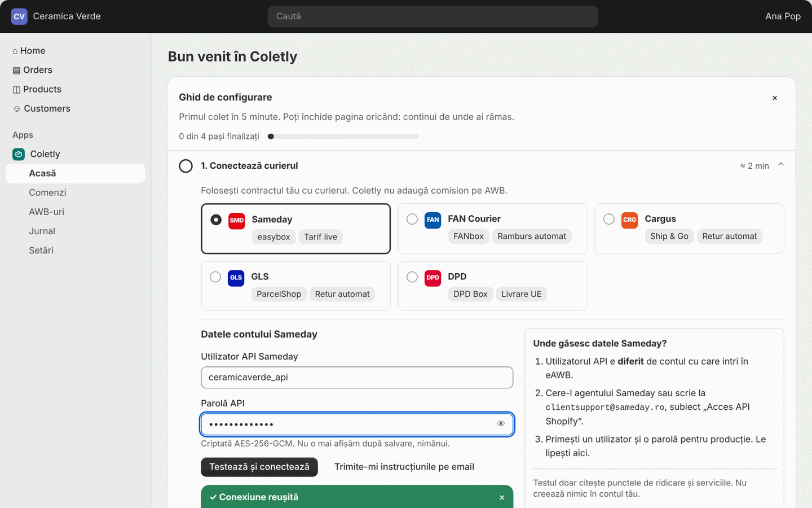Screen dimensions: 812x508
Task: Open Customers in the sidebar
Action: click(75, 108)
